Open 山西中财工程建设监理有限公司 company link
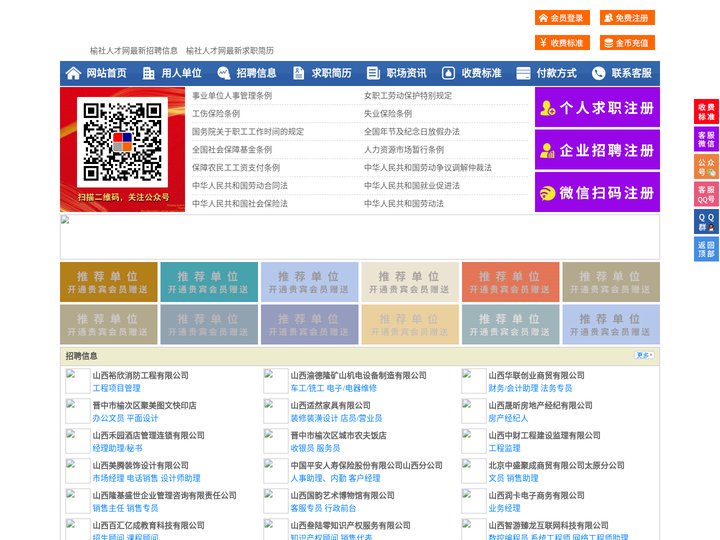This screenshot has width=720, height=540. pyautogui.click(x=544, y=435)
